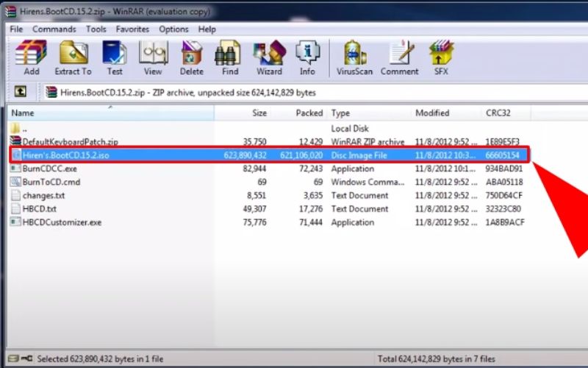Click the BurnToCD.cmd file icon
Screen dimensions: 588x368
(15, 182)
